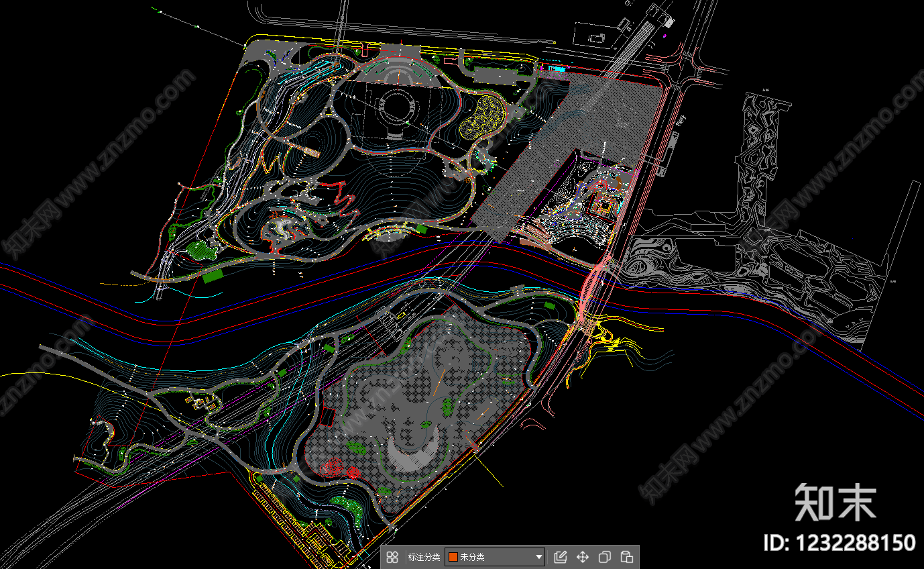Click the four-shapes category grid icon

pyautogui.click(x=393, y=557)
